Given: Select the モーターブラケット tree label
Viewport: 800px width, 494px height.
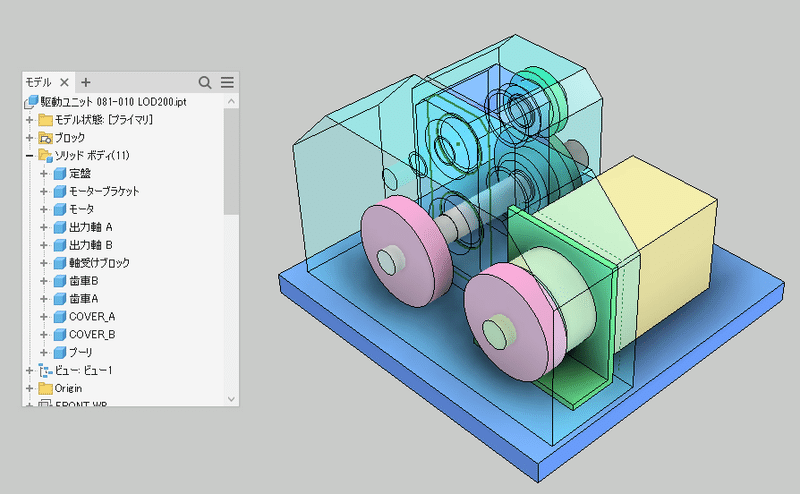Looking at the screenshot, I should coord(104,191).
